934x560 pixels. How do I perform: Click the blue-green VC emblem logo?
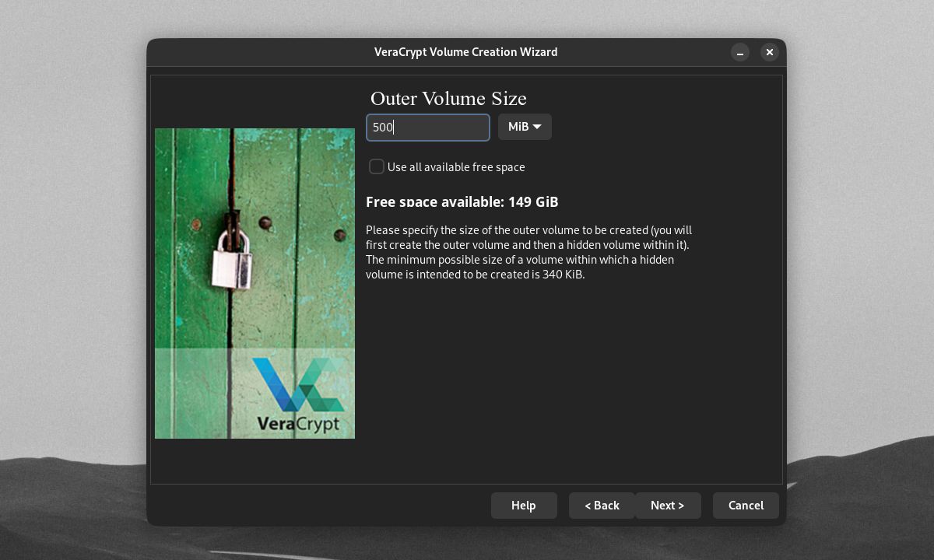[298, 384]
